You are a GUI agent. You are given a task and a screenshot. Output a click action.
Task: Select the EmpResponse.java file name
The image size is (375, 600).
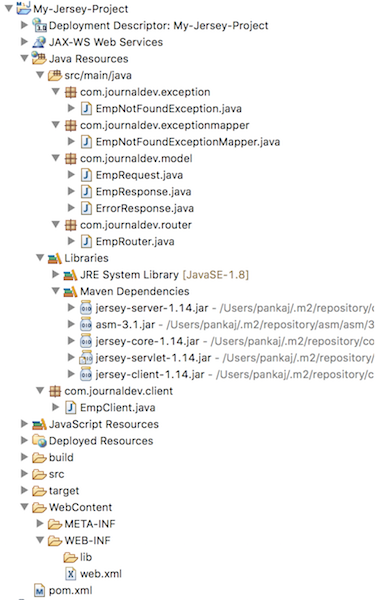[x=143, y=192]
